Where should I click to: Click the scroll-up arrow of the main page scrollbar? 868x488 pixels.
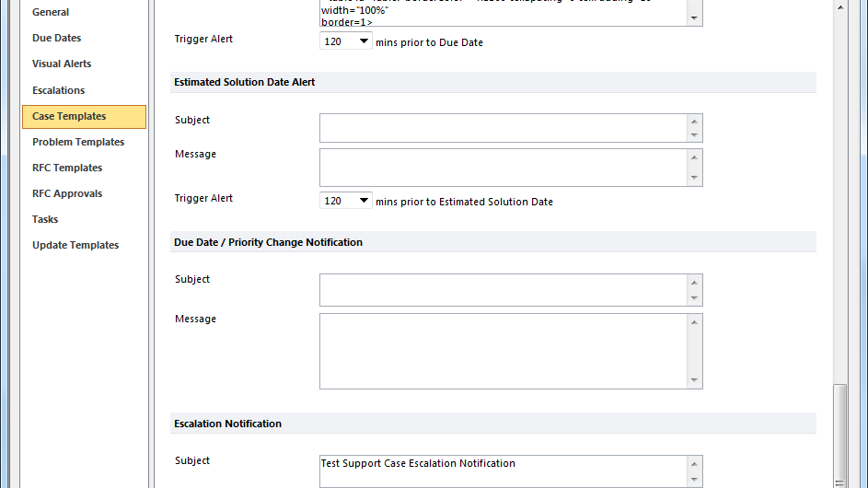(x=840, y=7)
